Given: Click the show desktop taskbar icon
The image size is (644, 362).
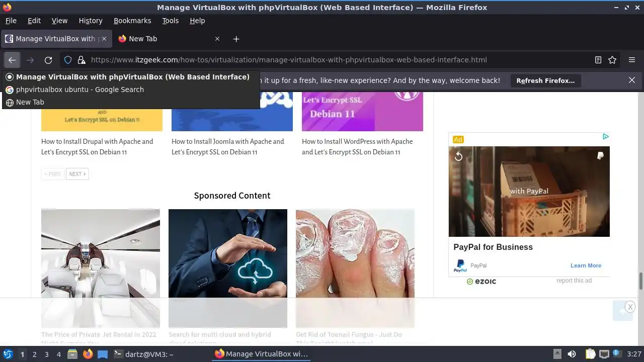Looking at the screenshot, I should [x=103, y=354].
